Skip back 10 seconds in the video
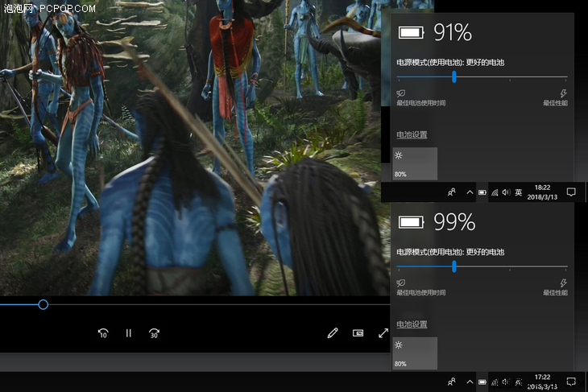Screen dimensions: 588x392 click(x=103, y=333)
